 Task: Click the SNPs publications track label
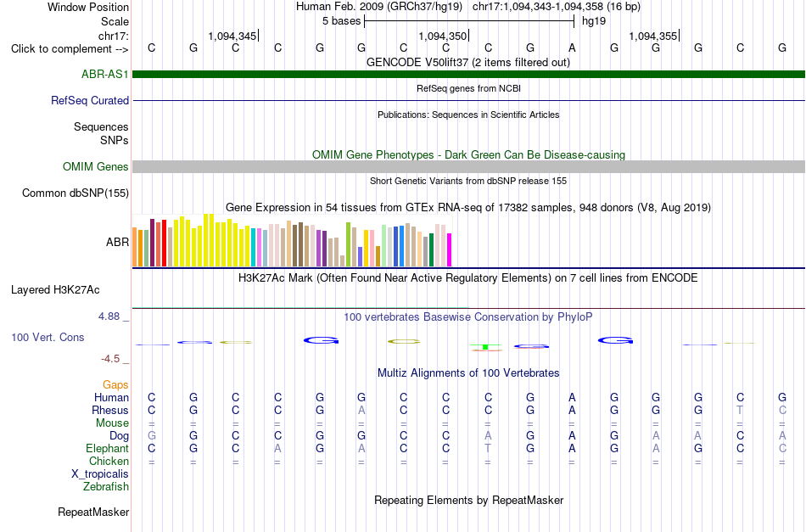[115, 140]
